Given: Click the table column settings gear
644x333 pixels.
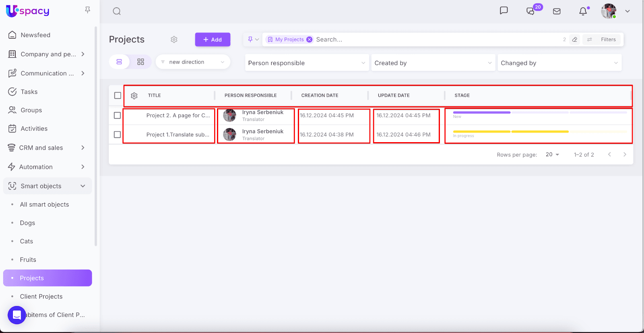Looking at the screenshot, I should coord(134,96).
